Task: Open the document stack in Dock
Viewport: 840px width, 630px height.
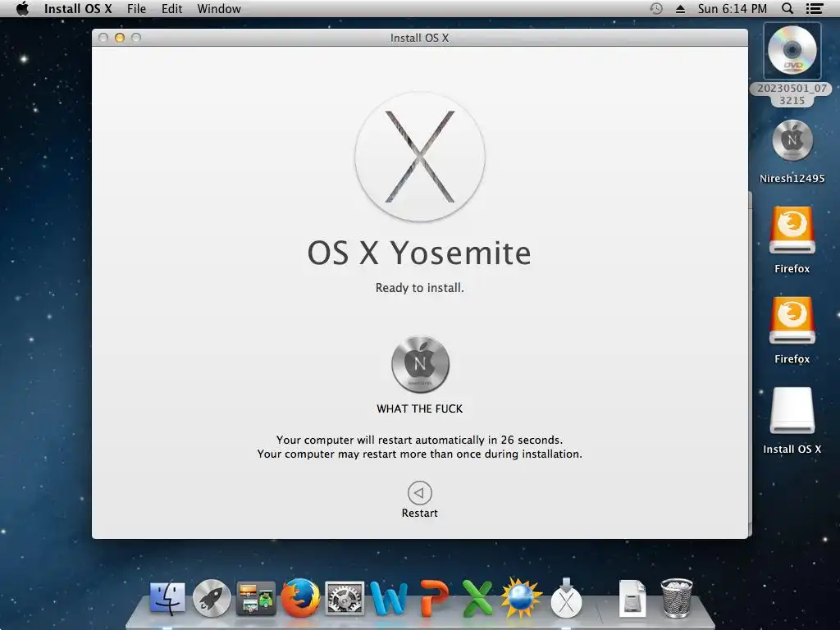Action: (x=632, y=598)
